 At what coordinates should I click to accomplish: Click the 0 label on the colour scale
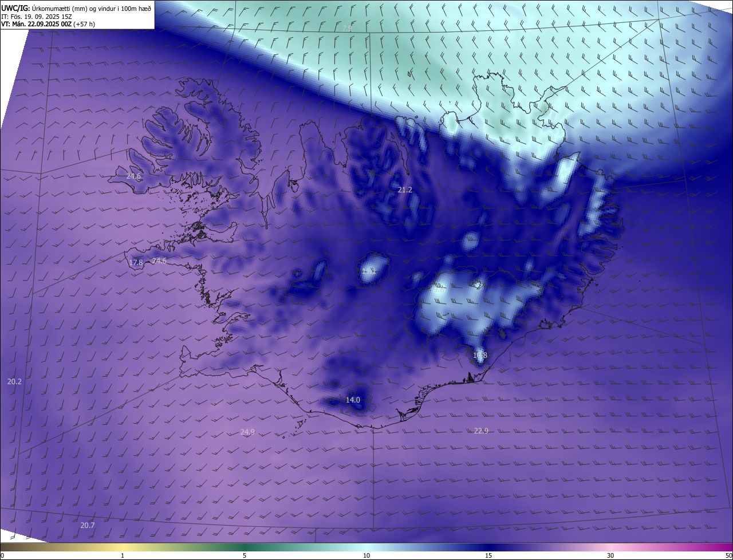(x=2, y=555)
